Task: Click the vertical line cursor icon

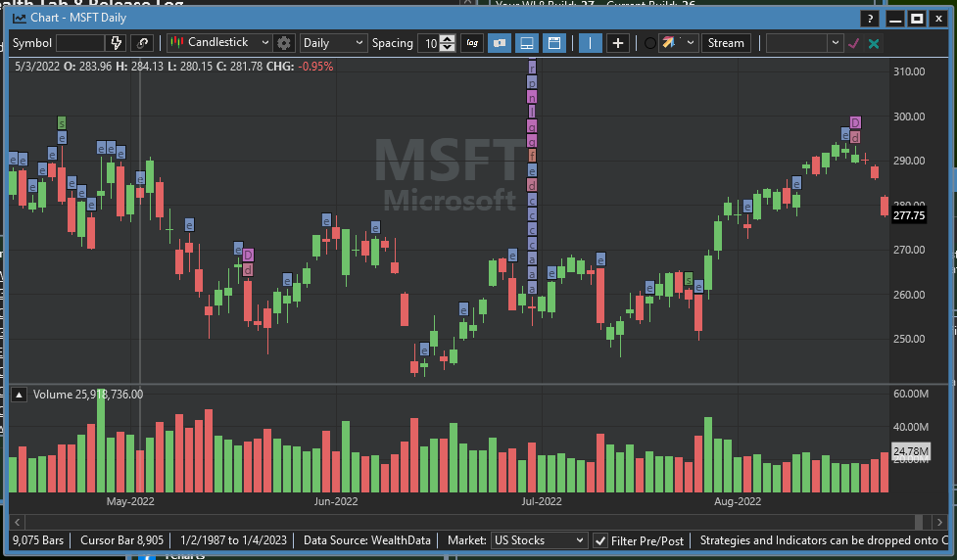Action: (x=591, y=43)
